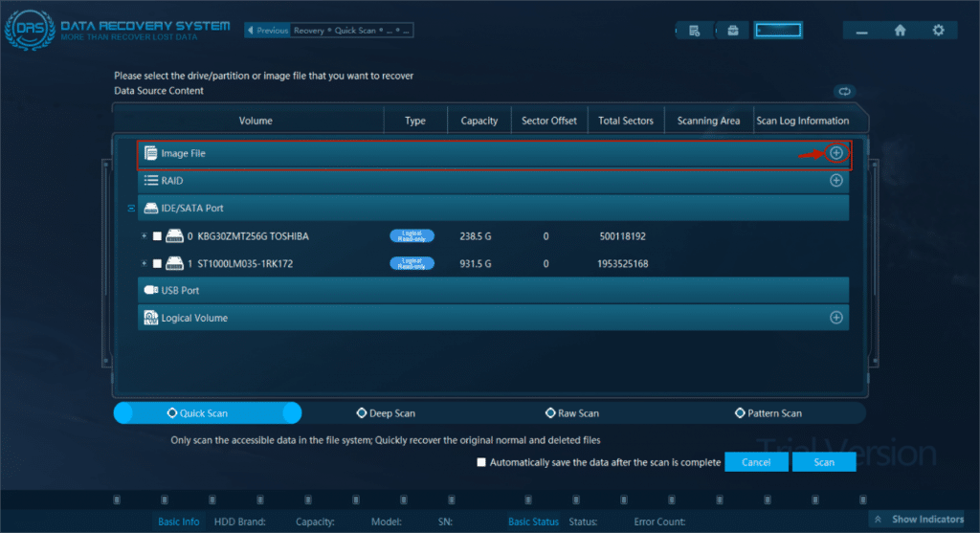
Task: Open the settings gear icon
Action: pyautogui.click(x=938, y=31)
